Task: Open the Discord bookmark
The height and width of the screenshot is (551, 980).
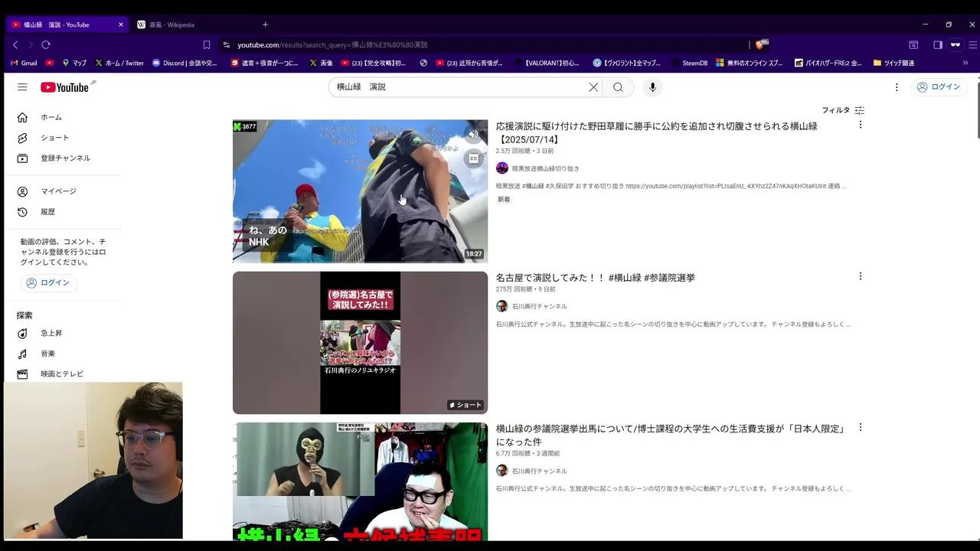Action: click(185, 63)
